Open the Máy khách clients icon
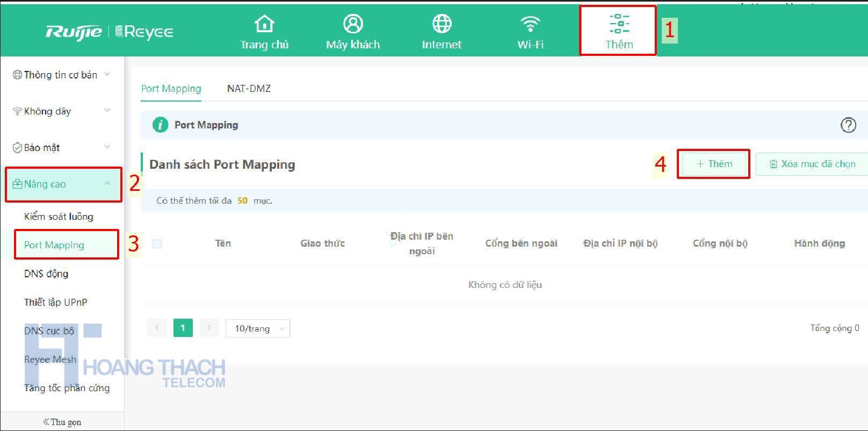868x431 pixels. [353, 24]
